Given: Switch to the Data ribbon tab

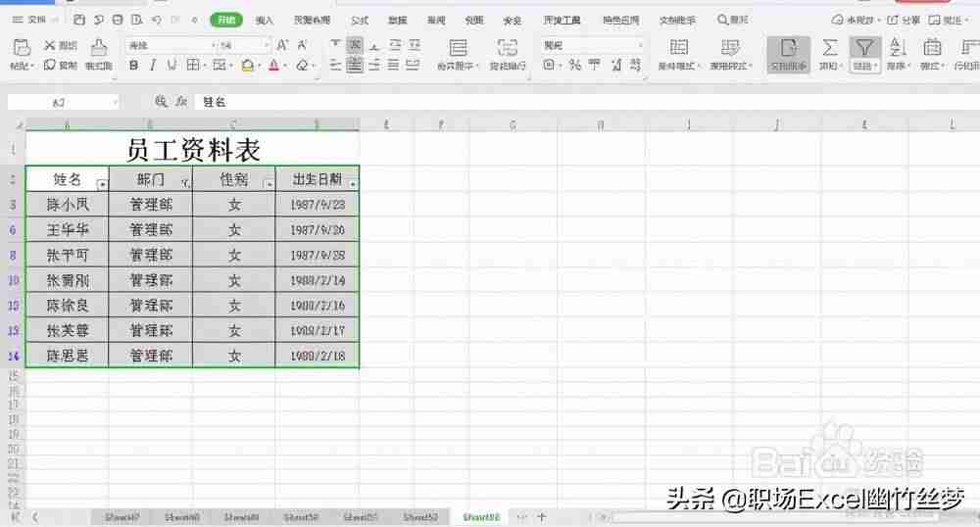Looking at the screenshot, I should [398, 20].
